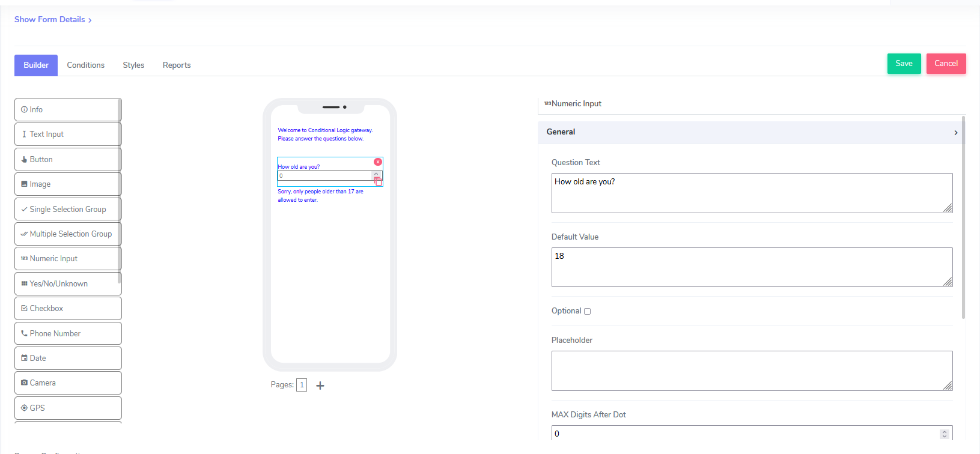Switch to the Conditions tab
Image resolution: width=980 pixels, height=454 pixels.
85,65
